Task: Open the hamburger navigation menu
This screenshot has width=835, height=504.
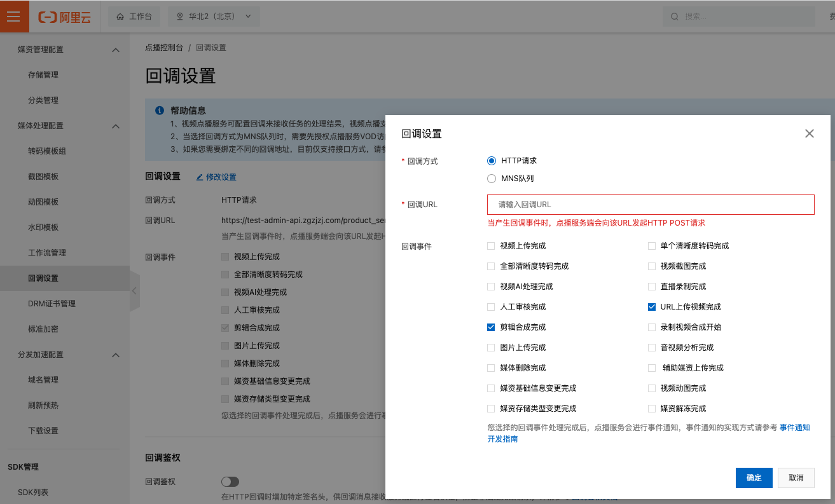Action: 14,16
